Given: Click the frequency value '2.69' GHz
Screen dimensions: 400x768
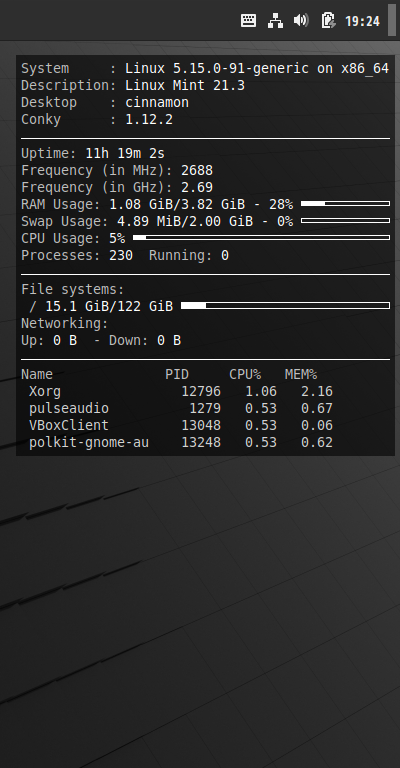Looking at the screenshot, I should point(197,188).
